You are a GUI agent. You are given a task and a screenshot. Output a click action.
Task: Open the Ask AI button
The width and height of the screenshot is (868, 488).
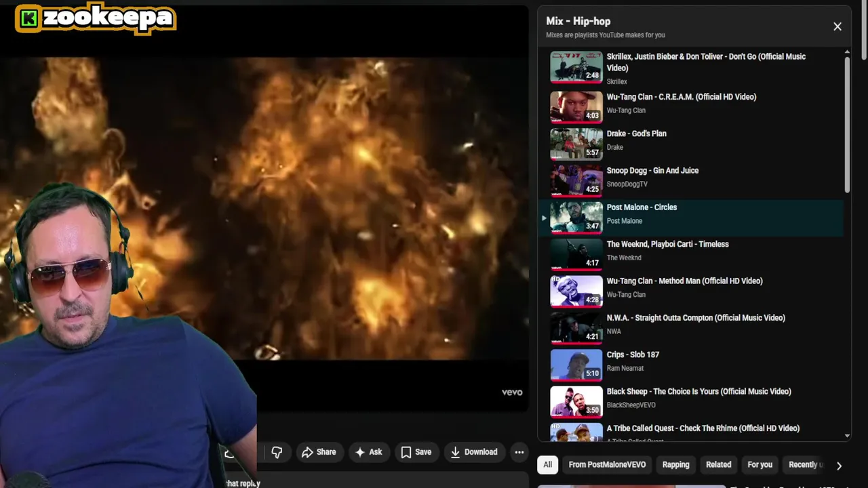pos(368,452)
